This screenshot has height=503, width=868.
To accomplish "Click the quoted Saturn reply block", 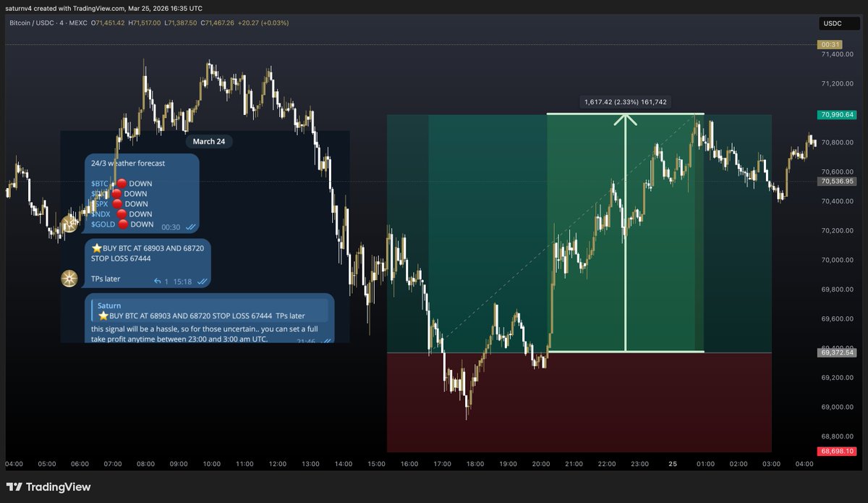I will click(209, 310).
